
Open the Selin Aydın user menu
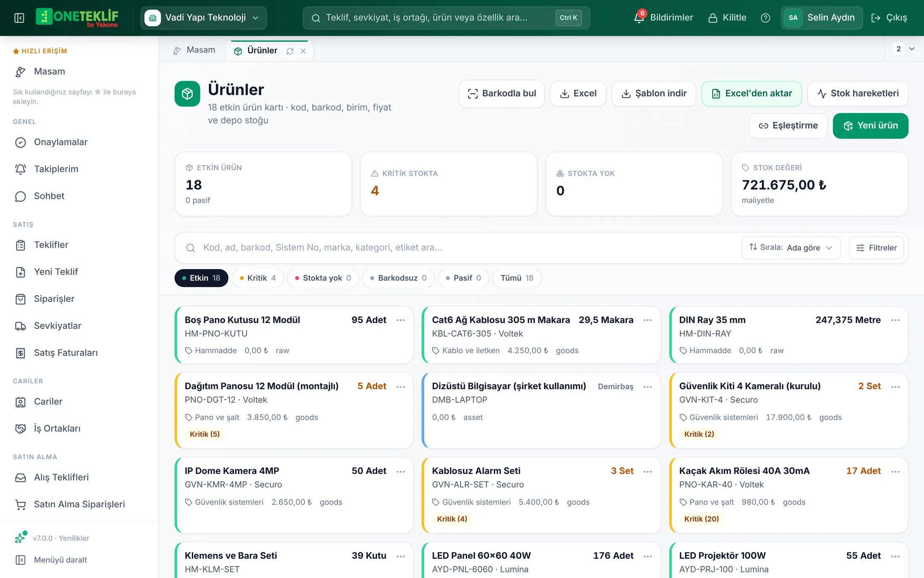click(x=822, y=18)
